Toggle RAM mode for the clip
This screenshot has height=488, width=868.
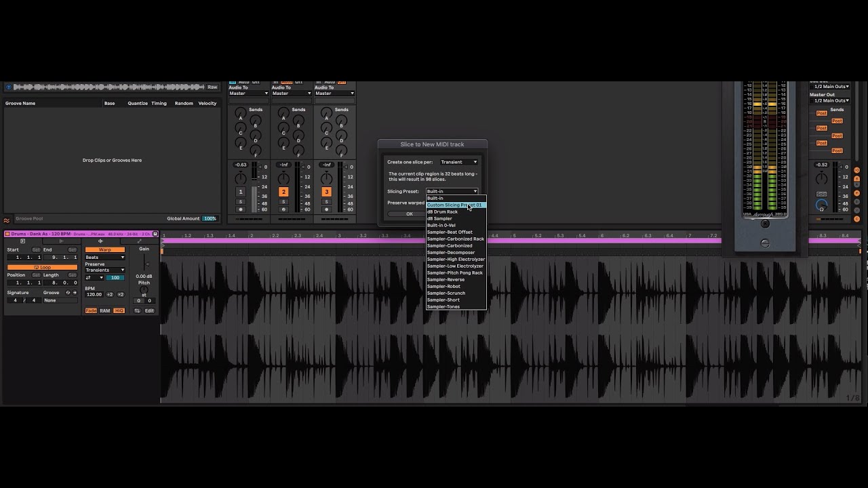(x=104, y=310)
